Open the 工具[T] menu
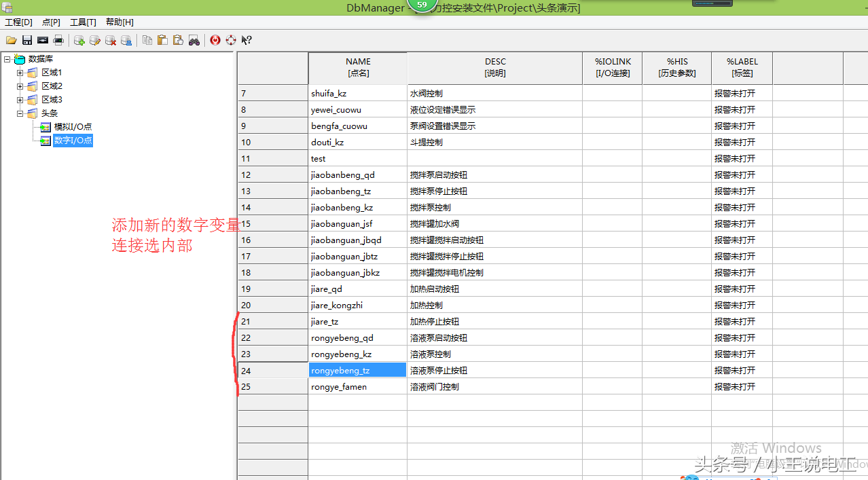868x480 pixels. coord(83,22)
